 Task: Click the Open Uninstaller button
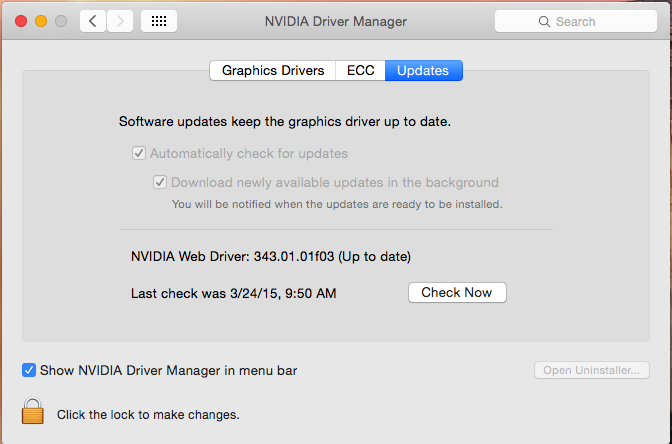click(x=592, y=371)
